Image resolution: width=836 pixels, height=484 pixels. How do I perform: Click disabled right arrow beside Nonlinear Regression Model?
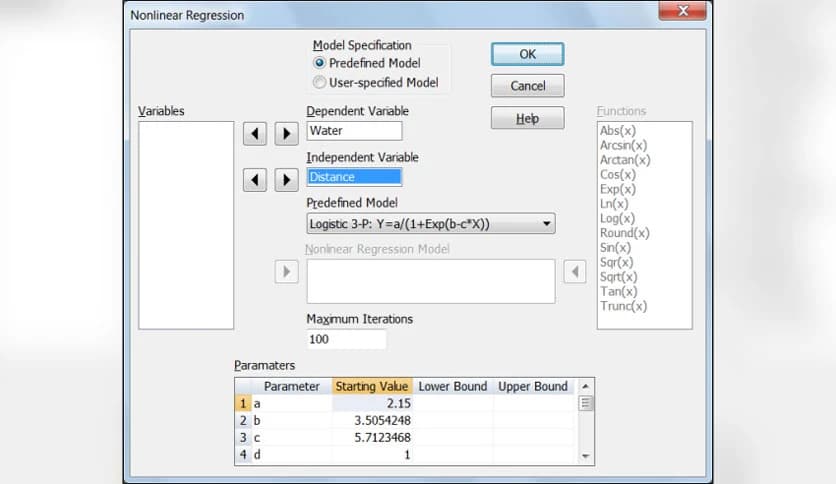(x=286, y=272)
